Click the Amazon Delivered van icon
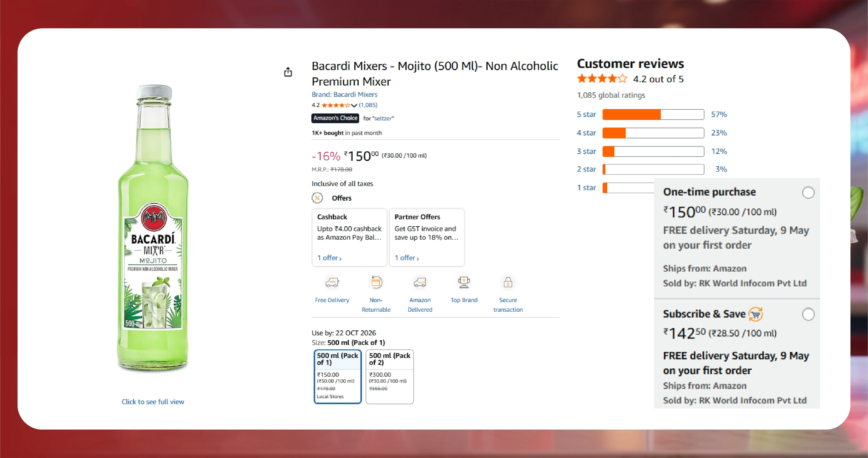Screen dimensions: 868x458 pyautogui.click(x=420, y=282)
